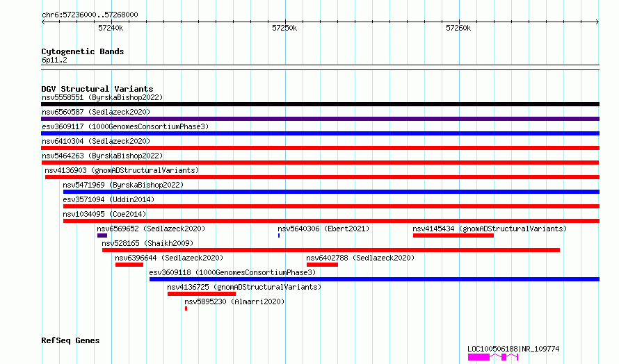The image size is (619, 364).
Task: Select the magenta LOC100506188 gene glyph
Action: click(493, 357)
